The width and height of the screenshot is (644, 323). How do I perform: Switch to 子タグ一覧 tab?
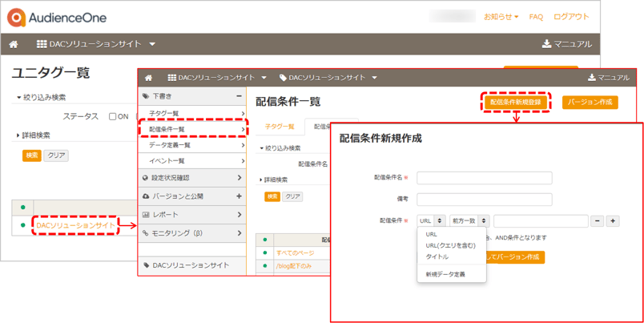(280, 127)
